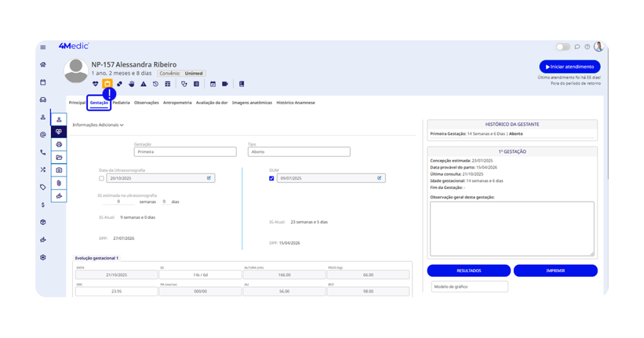Open the Modelo de gráfico dropdown
The image size is (644, 338).
tap(469, 287)
